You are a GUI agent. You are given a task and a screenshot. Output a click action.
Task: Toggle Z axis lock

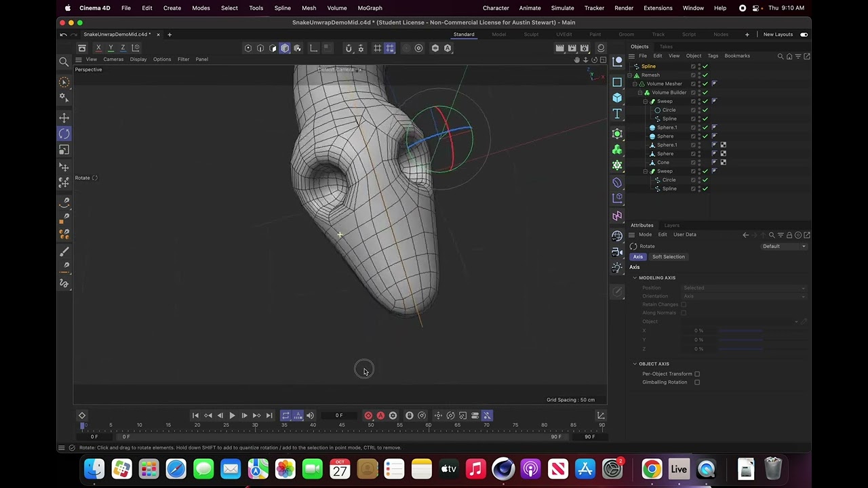[x=123, y=47]
